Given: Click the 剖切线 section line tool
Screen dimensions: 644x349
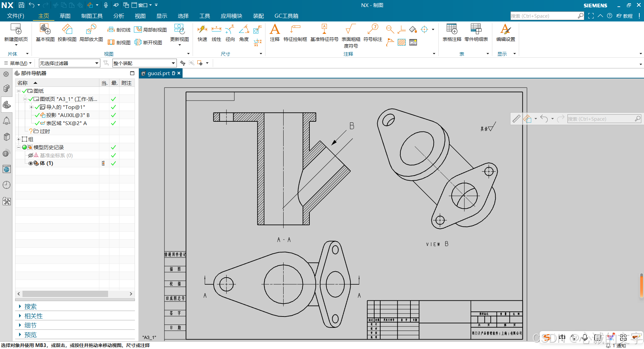Looking at the screenshot, I should click(x=119, y=30).
